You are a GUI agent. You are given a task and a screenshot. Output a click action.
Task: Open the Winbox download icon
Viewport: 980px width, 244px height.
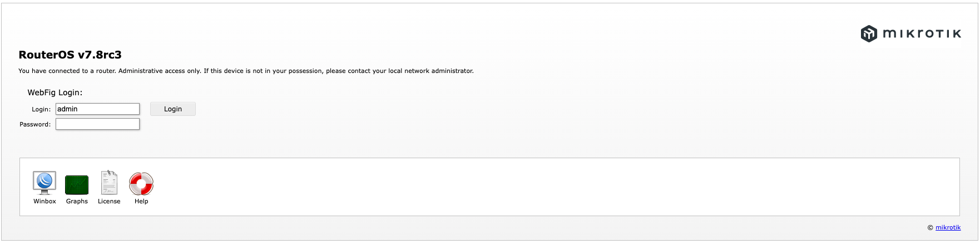point(44,183)
